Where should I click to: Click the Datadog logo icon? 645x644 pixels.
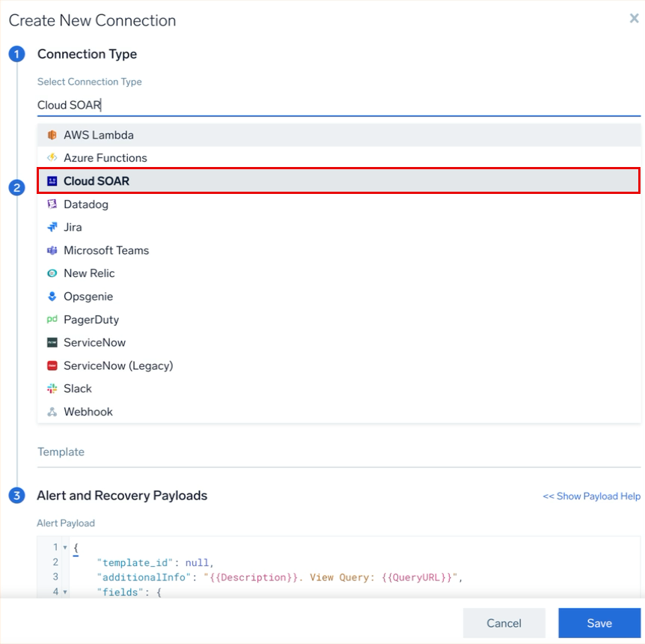[x=52, y=204]
